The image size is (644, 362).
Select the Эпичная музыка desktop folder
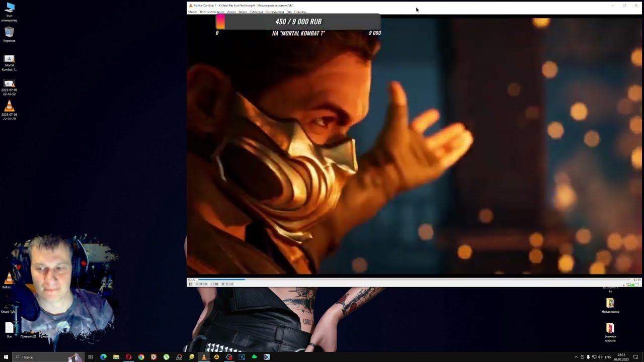[x=610, y=332]
